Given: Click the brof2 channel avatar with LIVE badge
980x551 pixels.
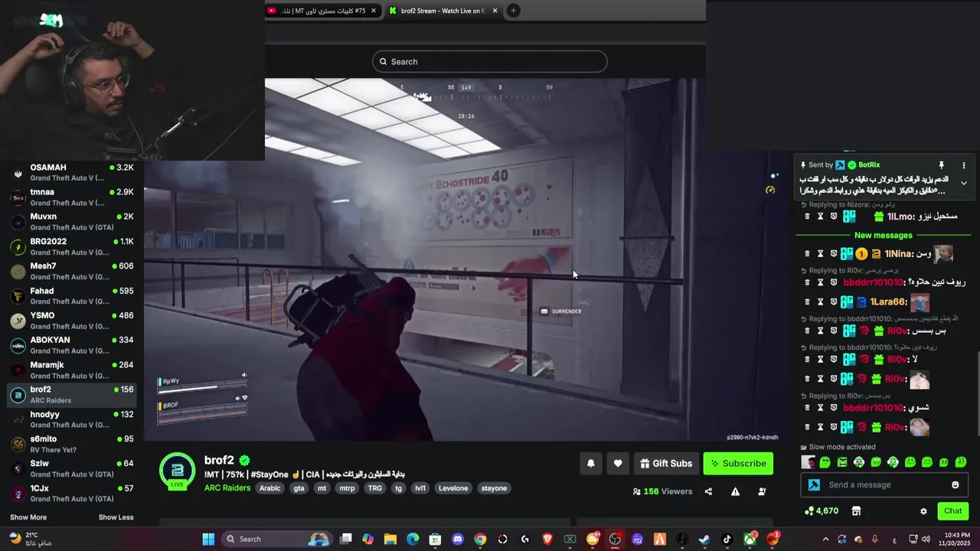Looking at the screenshot, I should click(177, 470).
